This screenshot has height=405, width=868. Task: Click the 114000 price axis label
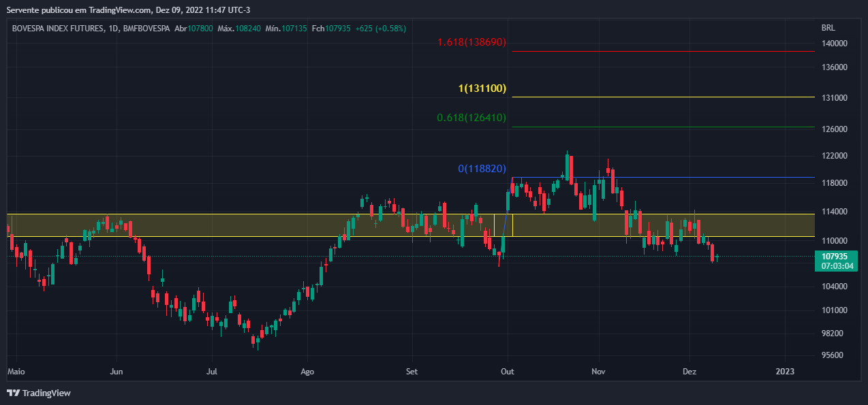[834, 212]
